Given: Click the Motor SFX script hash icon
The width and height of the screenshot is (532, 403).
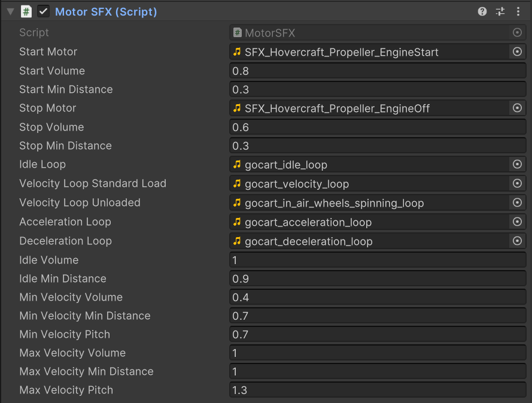Looking at the screenshot, I should pyautogui.click(x=26, y=11).
